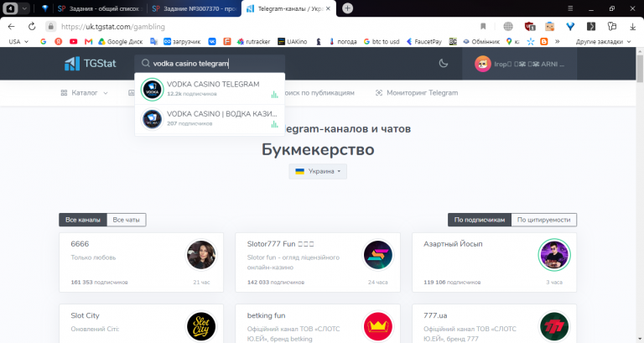Image resolution: width=644 pixels, height=343 pixels.
Task: Bookmark this page with the bookmark icon
Action: pyautogui.click(x=483, y=26)
